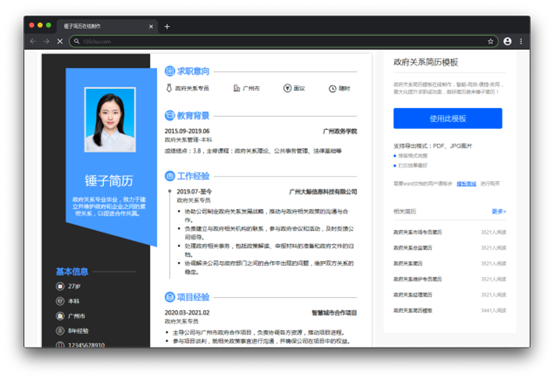Open the 模板商城 link
Screen dimensions: 554x379
pos(466,184)
